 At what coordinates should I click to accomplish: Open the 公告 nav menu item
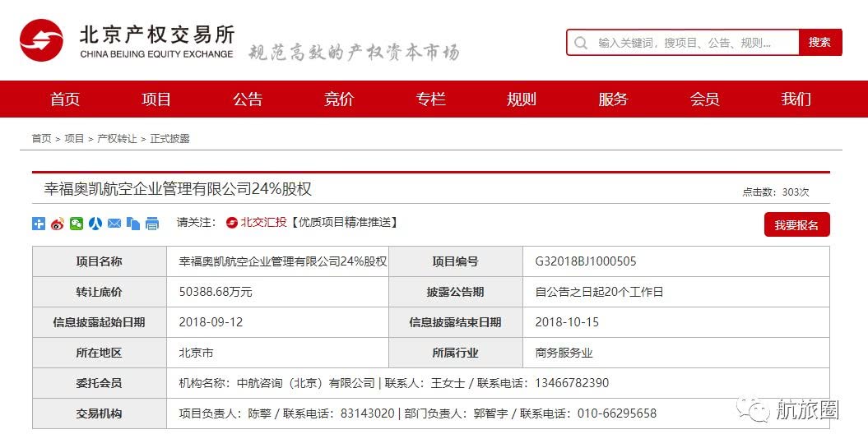coord(248,99)
